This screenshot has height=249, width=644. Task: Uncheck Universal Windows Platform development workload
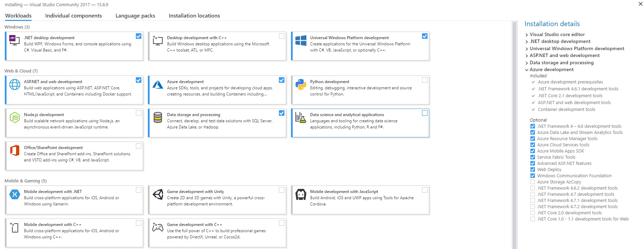425,36
